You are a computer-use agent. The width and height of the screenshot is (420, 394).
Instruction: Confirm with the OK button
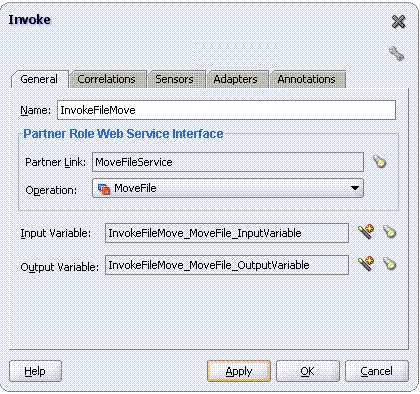308,371
